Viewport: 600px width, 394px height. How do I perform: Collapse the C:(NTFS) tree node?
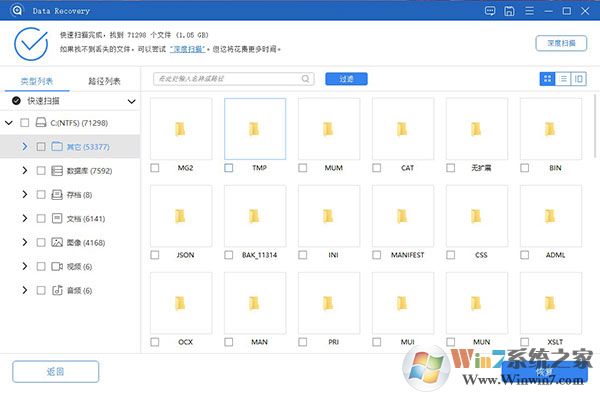tap(9, 123)
